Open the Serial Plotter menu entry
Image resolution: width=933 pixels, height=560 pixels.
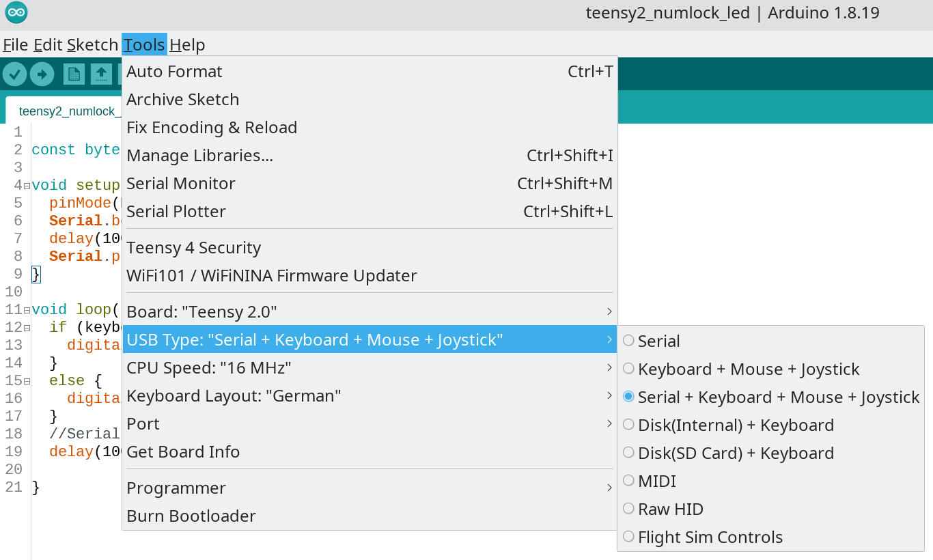(370, 211)
